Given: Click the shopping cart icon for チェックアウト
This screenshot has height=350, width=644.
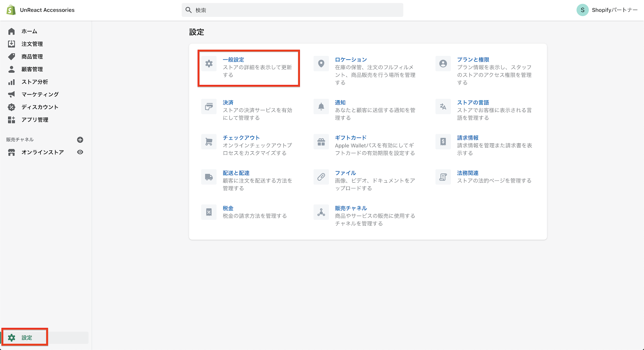Looking at the screenshot, I should [209, 142].
